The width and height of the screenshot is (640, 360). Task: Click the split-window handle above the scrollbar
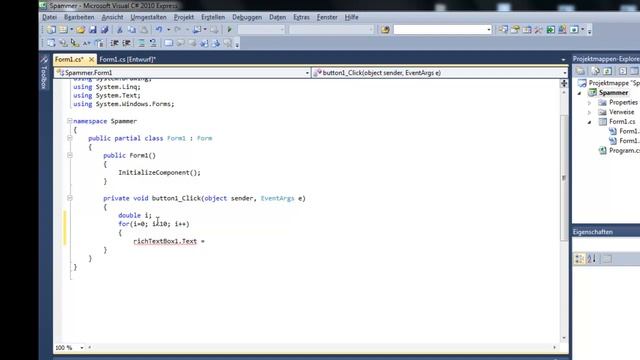pyautogui.click(x=564, y=83)
